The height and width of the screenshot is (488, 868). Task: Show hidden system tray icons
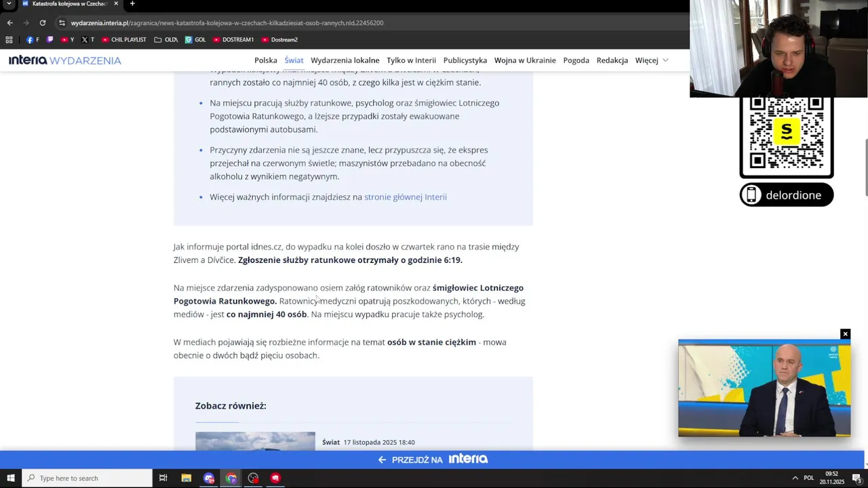tap(795, 479)
